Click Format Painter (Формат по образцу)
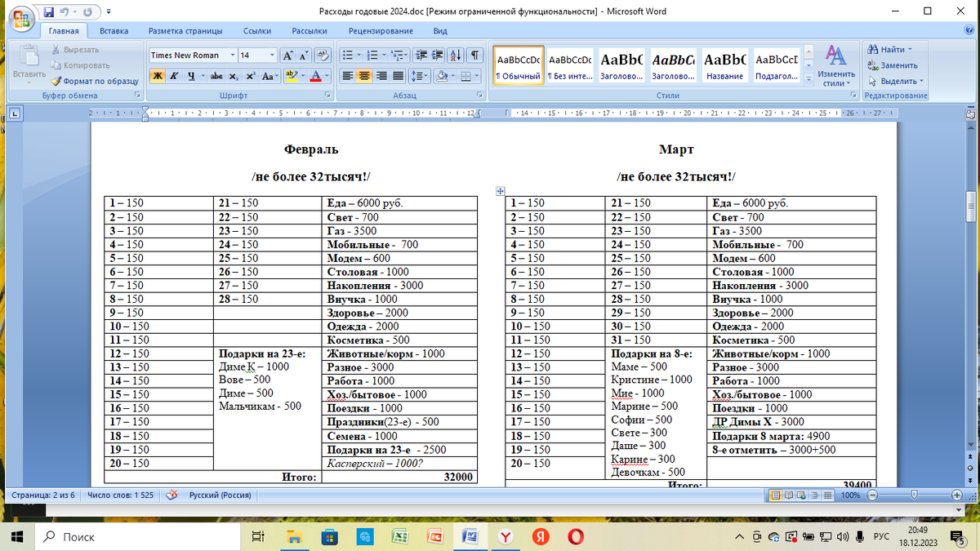980x551 pixels. [x=94, y=81]
